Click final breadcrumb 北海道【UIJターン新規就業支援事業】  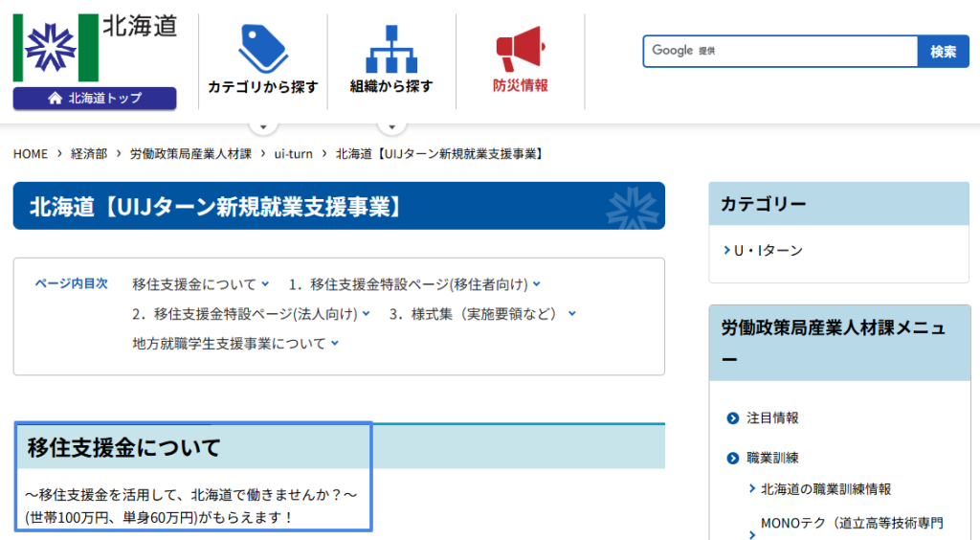441,154
